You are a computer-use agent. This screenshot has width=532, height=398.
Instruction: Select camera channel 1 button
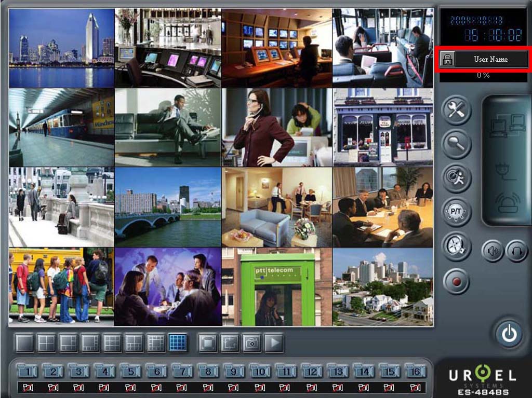point(27,371)
